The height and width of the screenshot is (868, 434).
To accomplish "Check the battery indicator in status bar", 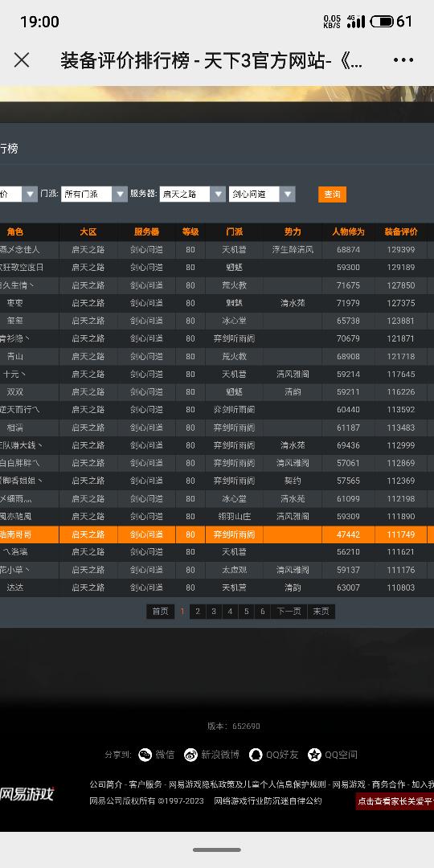I will (382, 22).
